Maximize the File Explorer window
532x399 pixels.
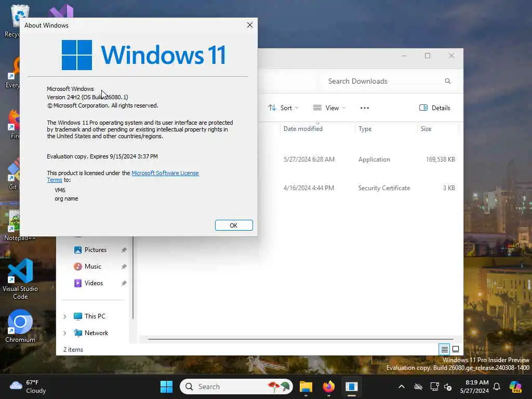pyautogui.click(x=428, y=56)
